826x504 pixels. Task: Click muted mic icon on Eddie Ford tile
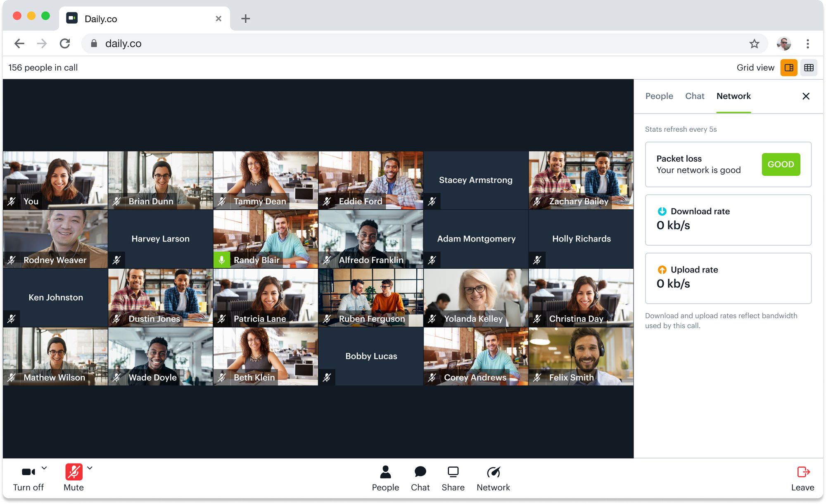tap(327, 201)
